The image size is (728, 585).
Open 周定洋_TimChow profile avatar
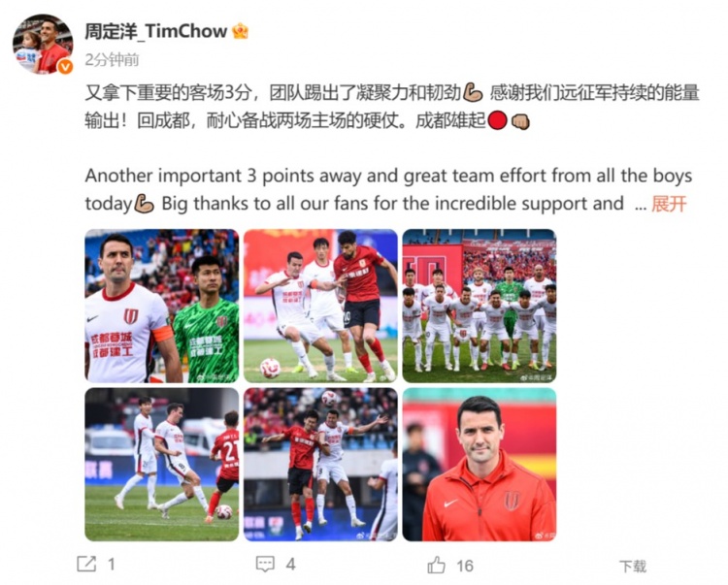click(43, 44)
